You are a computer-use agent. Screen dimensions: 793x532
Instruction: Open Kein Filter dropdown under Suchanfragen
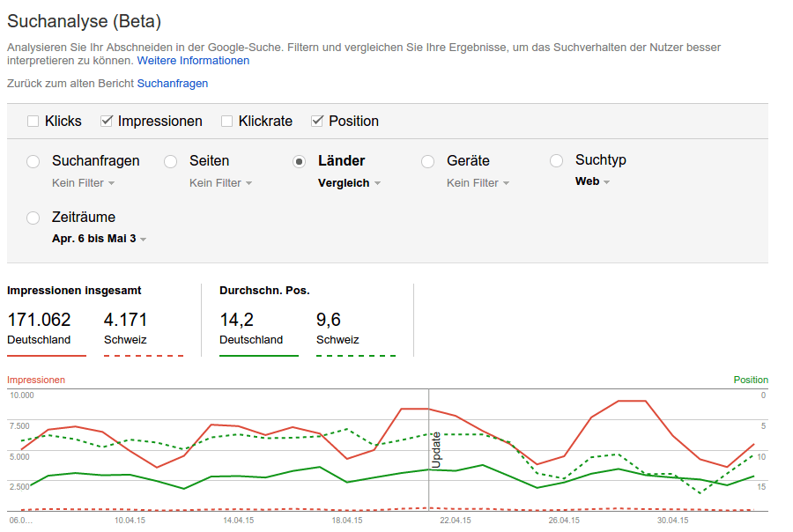(x=84, y=183)
